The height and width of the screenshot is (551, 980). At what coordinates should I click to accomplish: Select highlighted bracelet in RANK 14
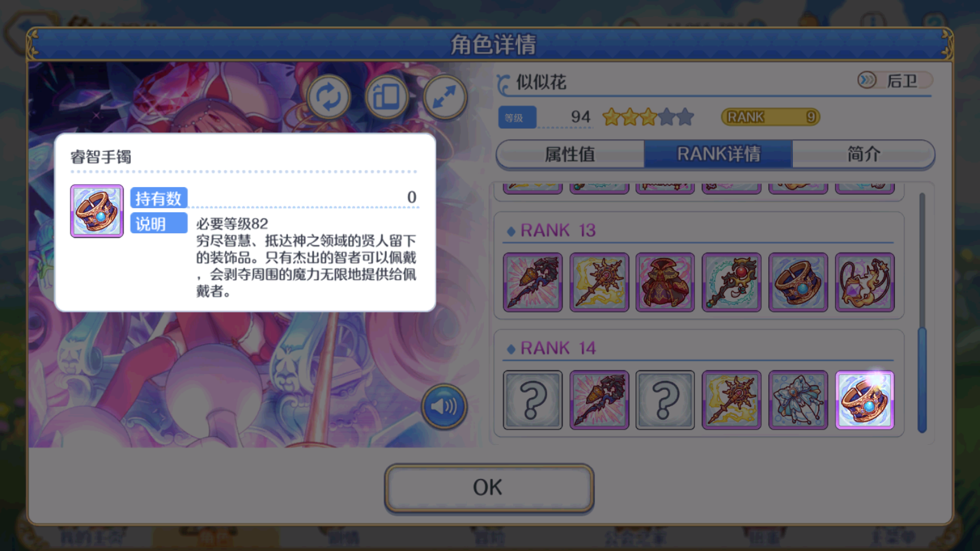tap(864, 400)
